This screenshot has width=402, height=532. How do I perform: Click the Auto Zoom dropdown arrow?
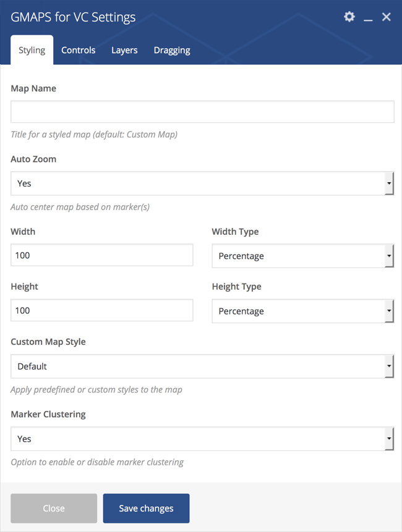tap(389, 184)
